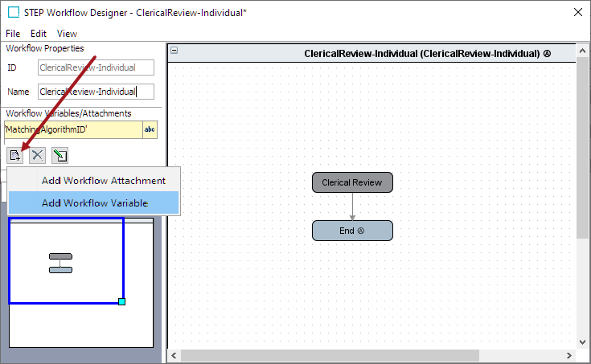591x364 pixels.
Task: Select the 'MatchingAlgorithmID' variable row
Action: pyautogui.click(x=72, y=130)
